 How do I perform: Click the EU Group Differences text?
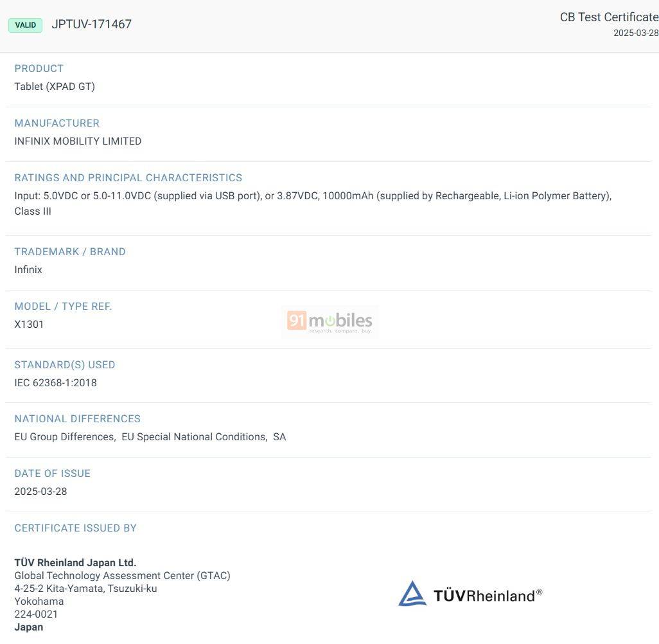[65, 437]
